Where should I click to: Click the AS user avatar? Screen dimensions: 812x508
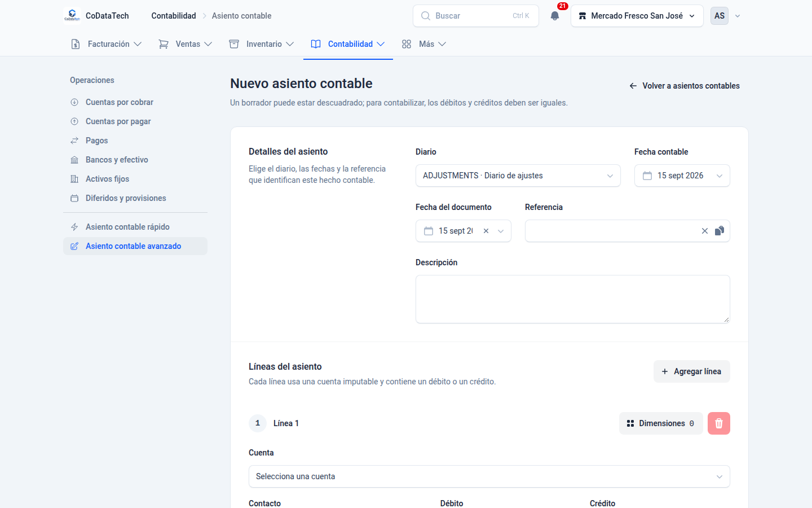click(x=720, y=16)
